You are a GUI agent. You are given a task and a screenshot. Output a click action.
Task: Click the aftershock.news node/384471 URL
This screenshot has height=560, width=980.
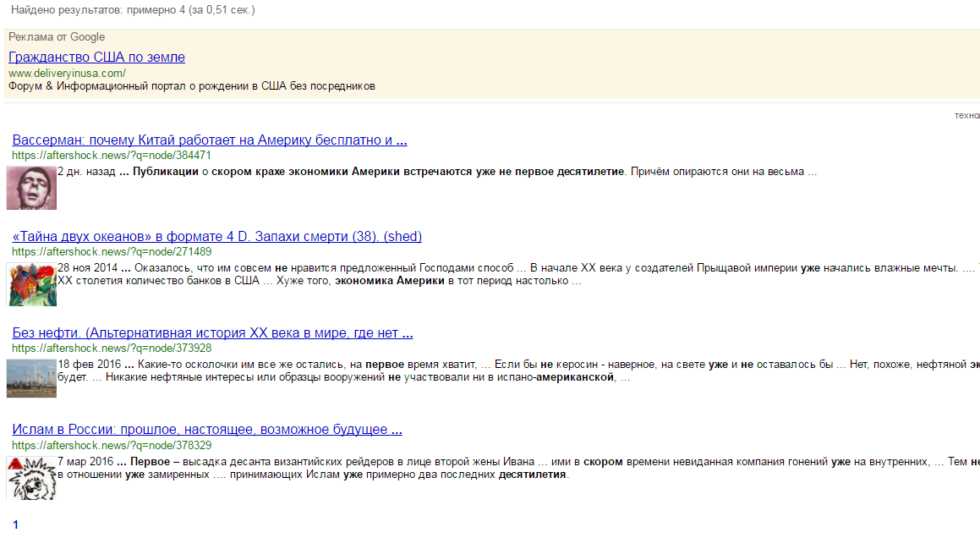(x=112, y=155)
